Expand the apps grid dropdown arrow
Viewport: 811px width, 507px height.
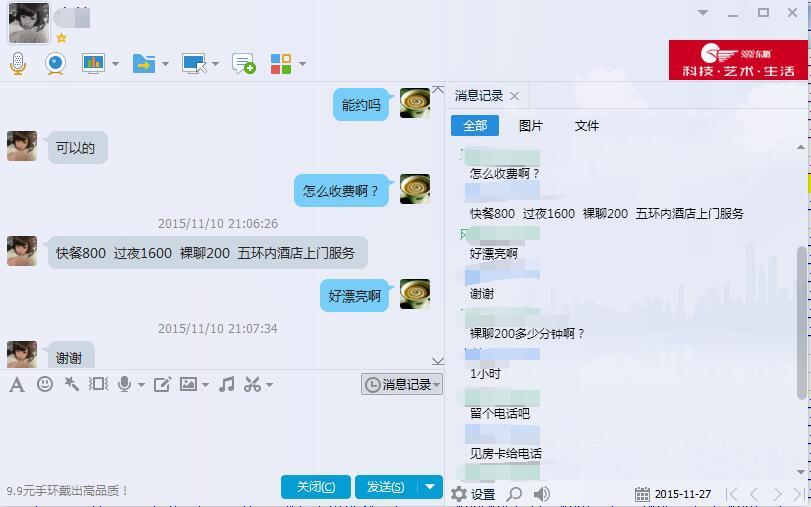coord(302,64)
